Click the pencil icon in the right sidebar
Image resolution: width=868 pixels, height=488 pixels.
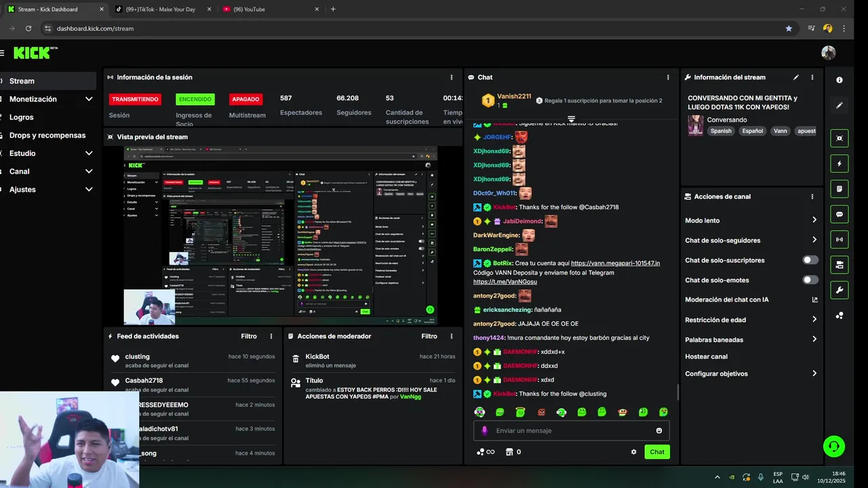pyautogui.click(x=840, y=106)
